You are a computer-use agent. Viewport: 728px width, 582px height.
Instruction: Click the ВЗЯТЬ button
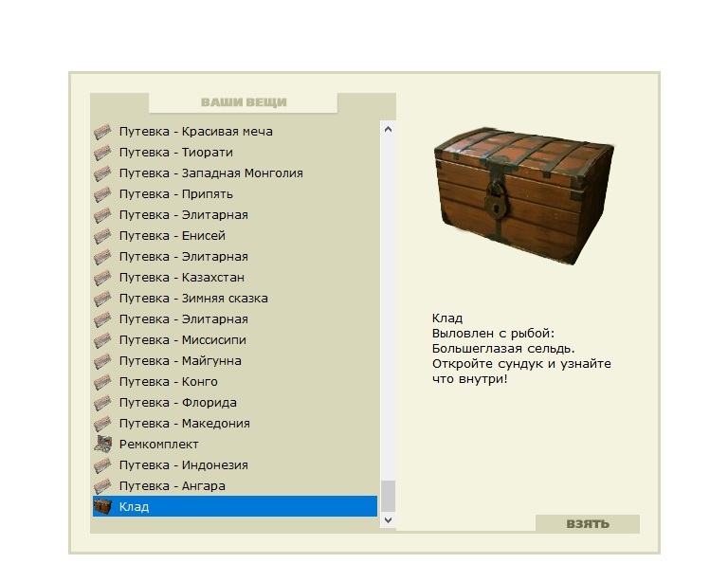(588, 524)
